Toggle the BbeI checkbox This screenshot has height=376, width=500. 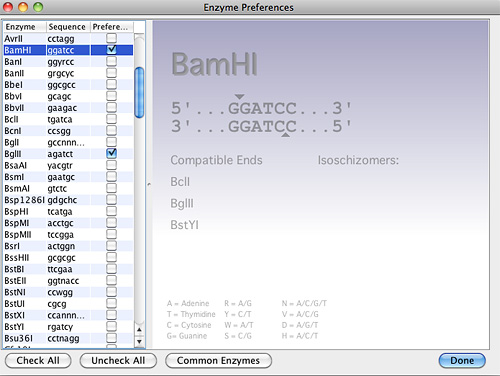pos(111,85)
